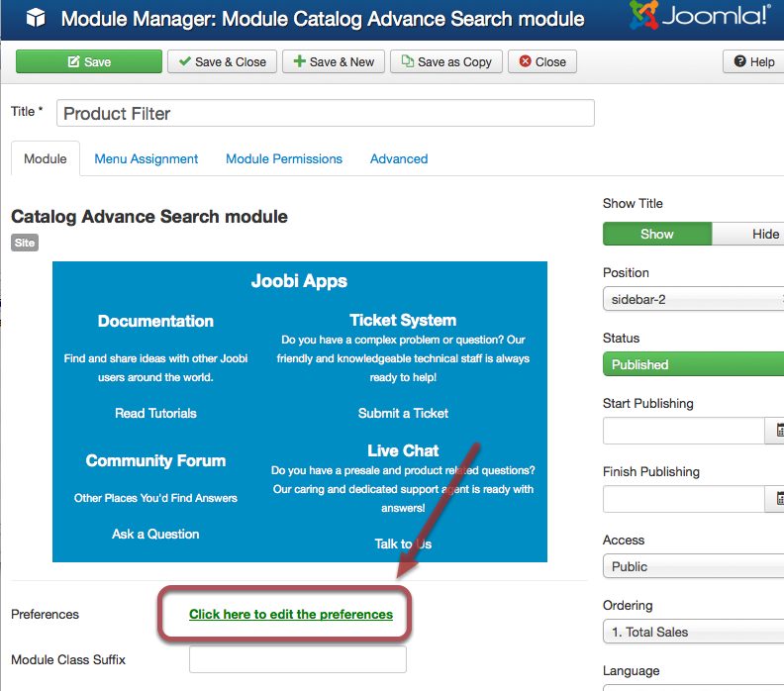The height and width of the screenshot is (691, 784).
Task: Click the Start Publishing date field
Action: coord(684,431)
